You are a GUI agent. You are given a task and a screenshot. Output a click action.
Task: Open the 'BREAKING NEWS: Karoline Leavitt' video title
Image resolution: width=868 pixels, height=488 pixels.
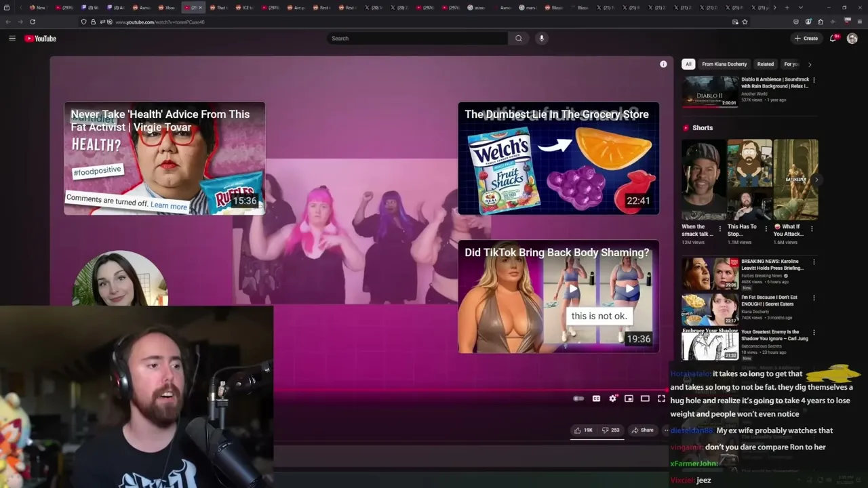point(772,264)
